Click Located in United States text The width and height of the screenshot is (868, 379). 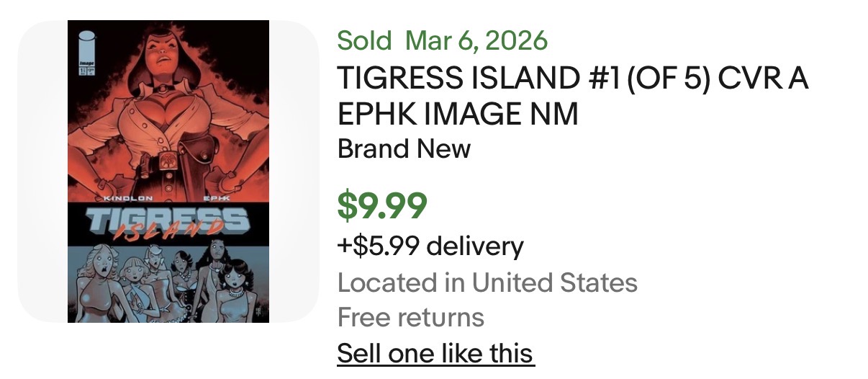click(487, 282)
